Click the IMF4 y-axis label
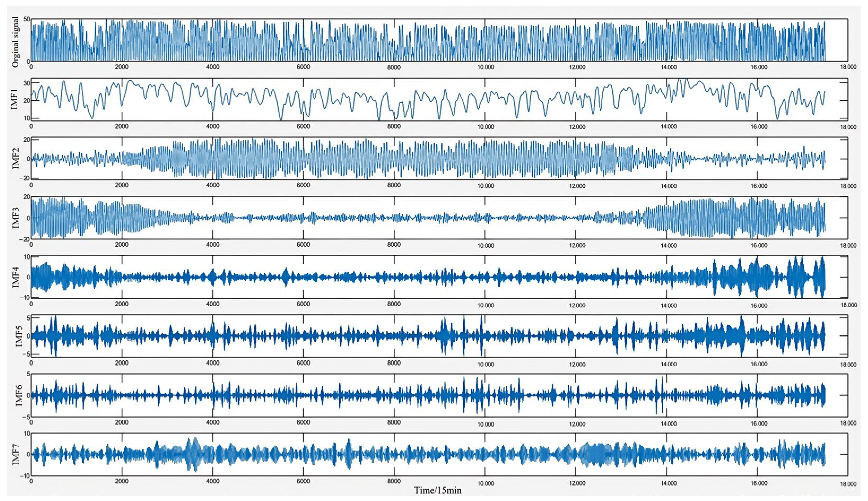This screenshot has height=501, width=868. (x=15, y=277)
